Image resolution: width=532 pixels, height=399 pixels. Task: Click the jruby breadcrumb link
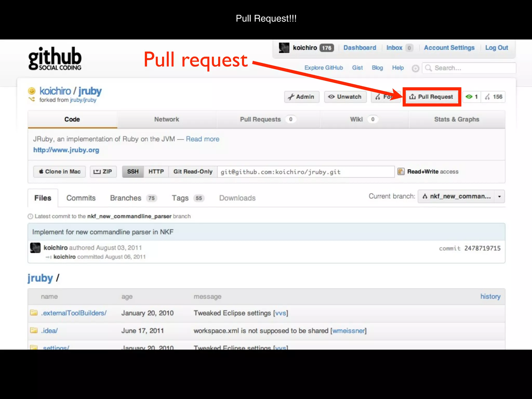tap(40, 278)
